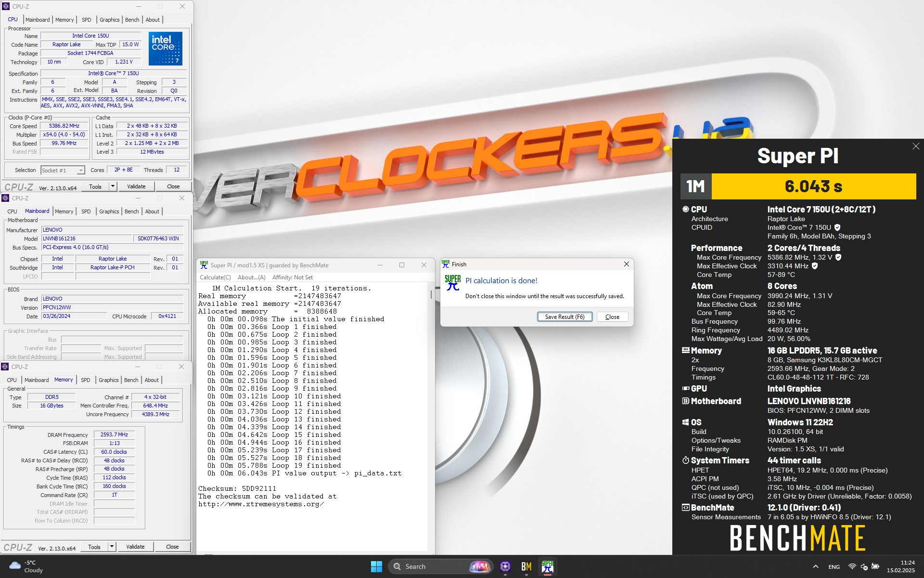This screenshot has width=924, height=578.
Task: Open the volume tray icon
Action: pyautogui.click(x=864, y=566)
